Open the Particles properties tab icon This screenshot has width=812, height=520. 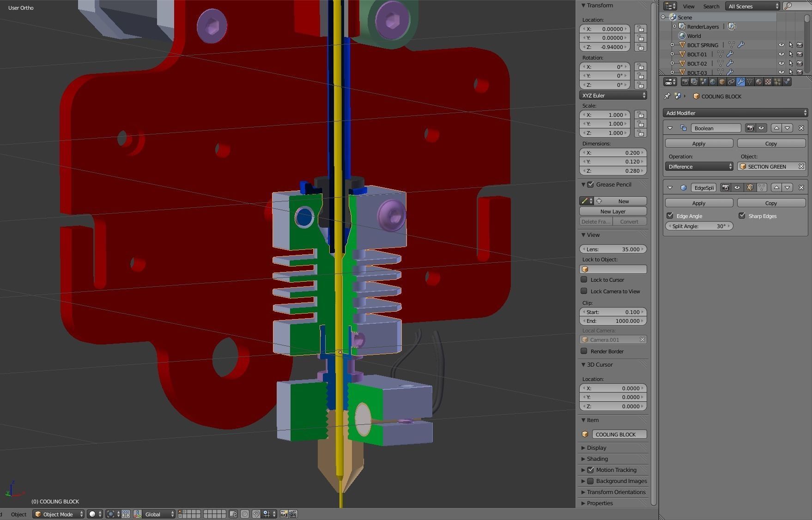click(777, 82)
